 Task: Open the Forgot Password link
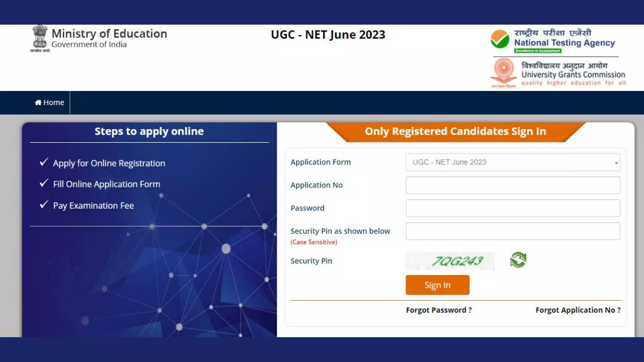pos(439,310)
